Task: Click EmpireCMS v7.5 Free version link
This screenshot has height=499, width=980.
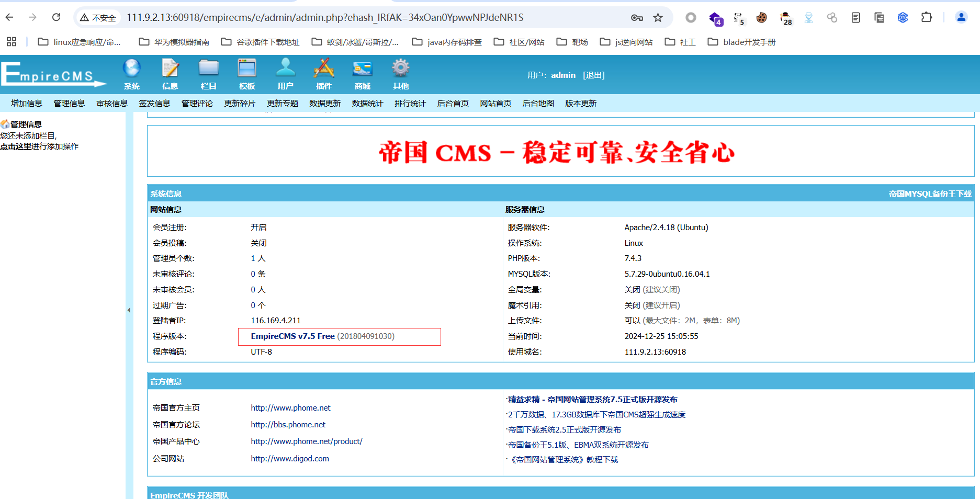Action: [x=292, y=336]
